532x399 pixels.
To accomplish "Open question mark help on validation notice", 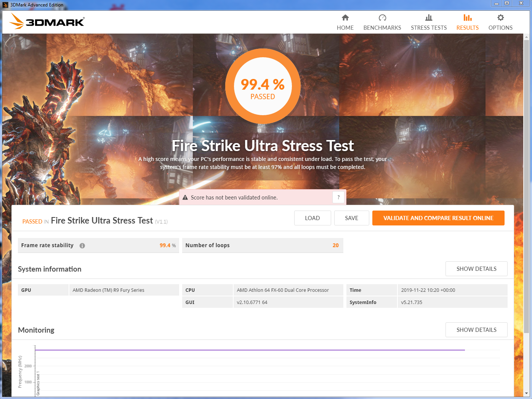I will pos(338,197).
